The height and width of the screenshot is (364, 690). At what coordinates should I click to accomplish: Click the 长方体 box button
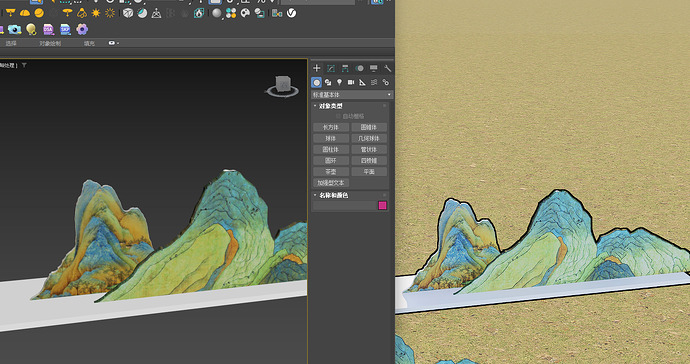pos(331,127)
